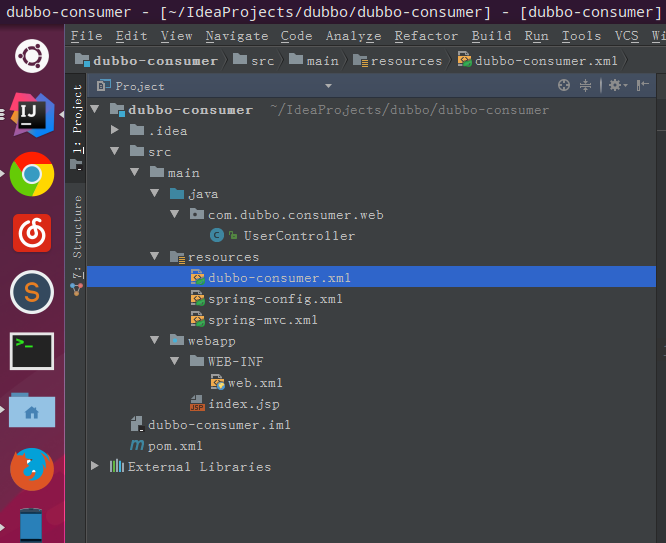Open the File menu

click(86, 36)
